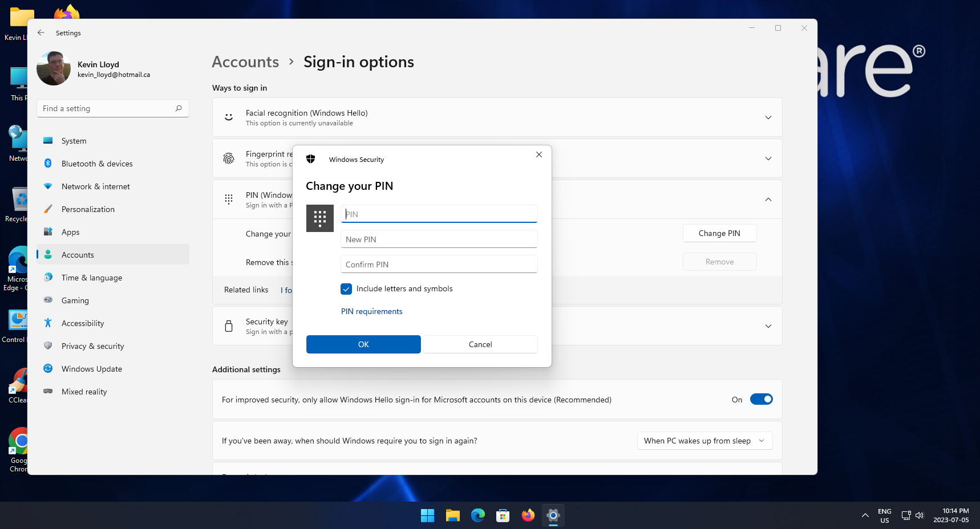This screenshot has width=980, height=529.
Task: Expand the Security key section
Action: point(768,325)
